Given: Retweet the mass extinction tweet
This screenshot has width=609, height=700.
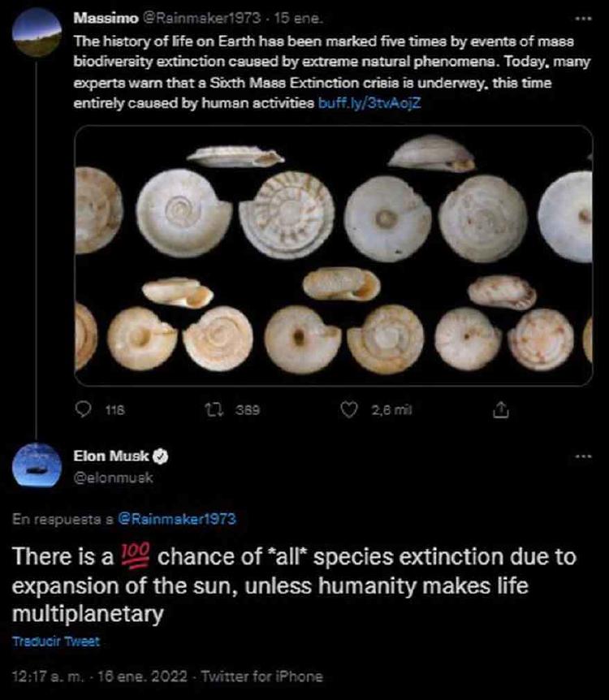Looking at the screenshot, I should click(x=214, y=409).
